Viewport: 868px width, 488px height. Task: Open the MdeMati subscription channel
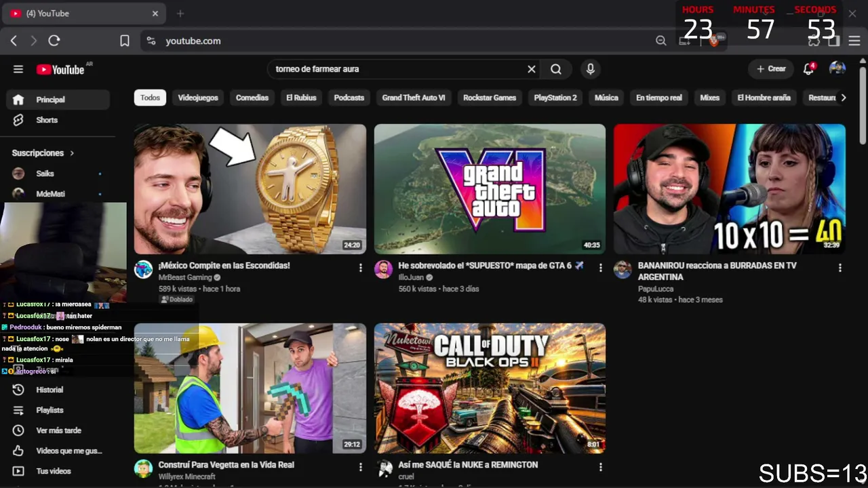(58, 194)
